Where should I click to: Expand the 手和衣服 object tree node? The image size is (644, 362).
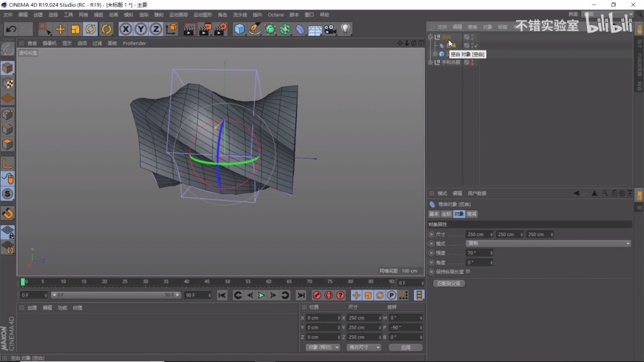tap(430, 62)
